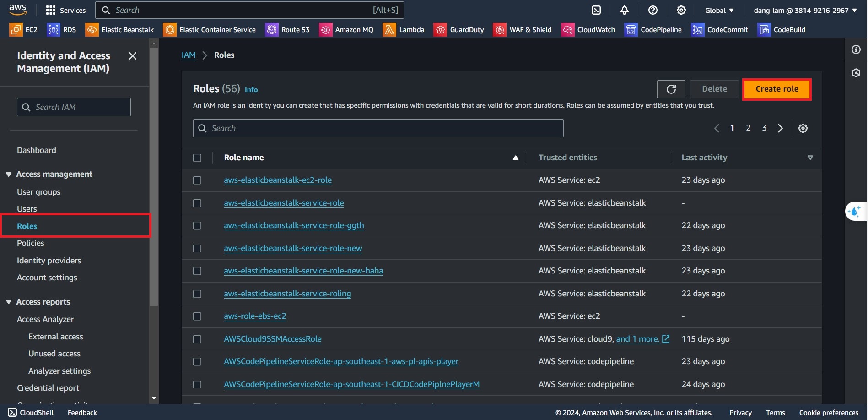
Task: Toggle the select-all roles checkbox
Action: pyautogui.click(x=197, y=158)
